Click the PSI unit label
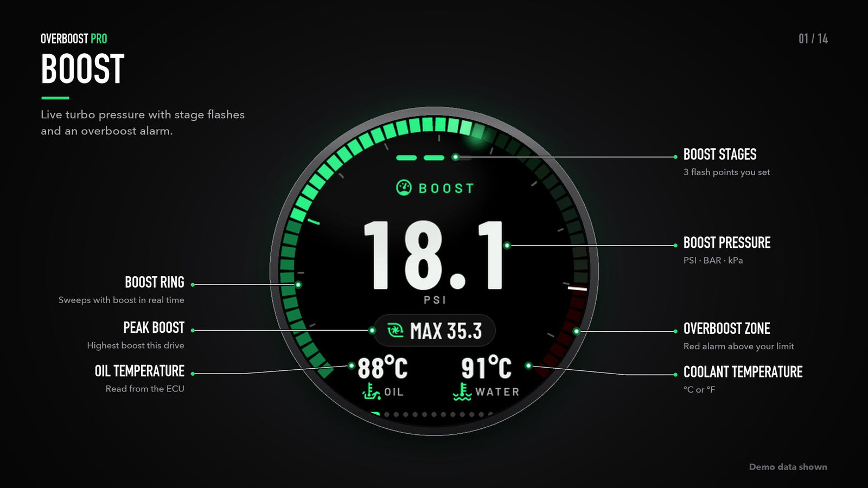This screenshot has width=868, height=488. pyautogui.click(x=435, y=300)
